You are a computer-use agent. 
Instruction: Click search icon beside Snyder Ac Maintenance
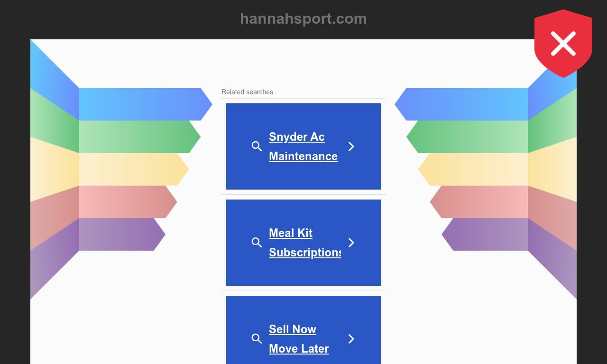point(257,146)
